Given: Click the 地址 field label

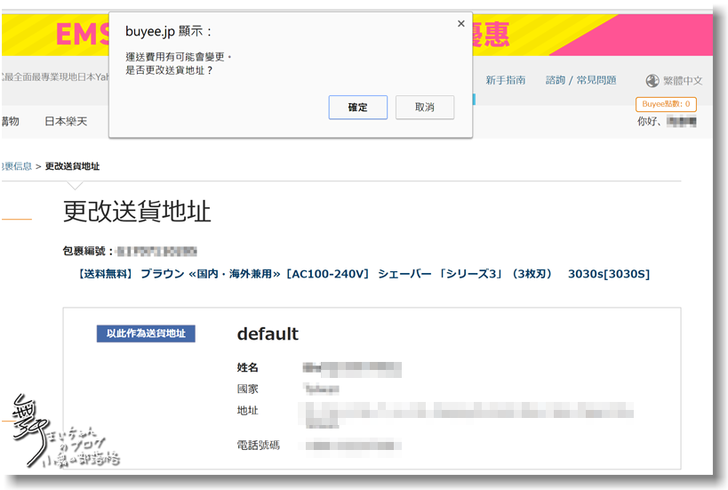Looking at the screenshot, I should (247, 410).
